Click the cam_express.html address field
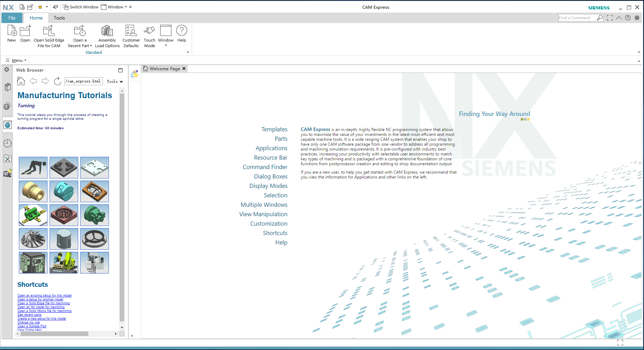The image size is (644, 350). pos(83,81)
